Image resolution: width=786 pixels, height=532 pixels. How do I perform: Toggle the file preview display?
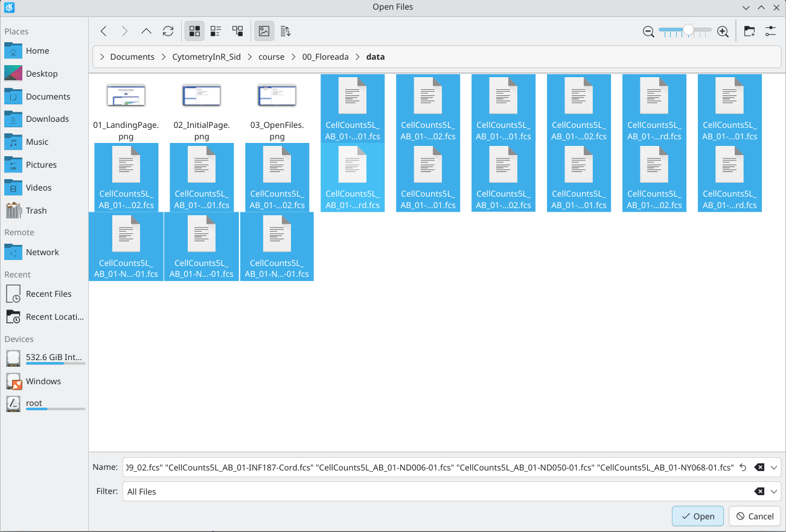click(x=264, y=31)
